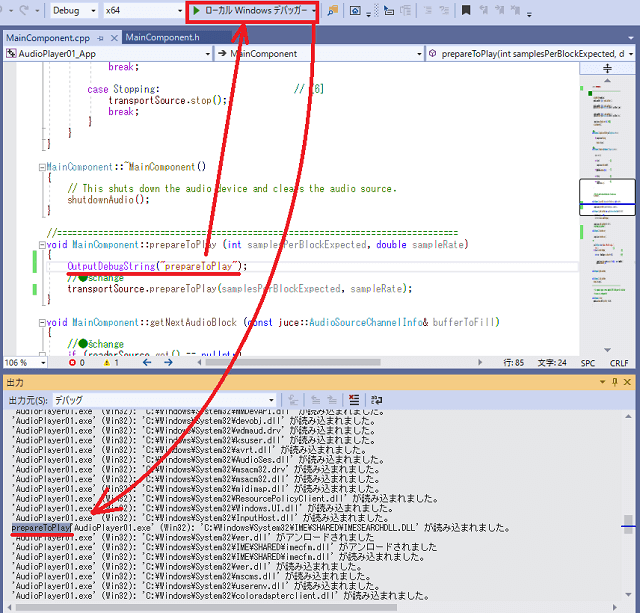This screenshot has width=640, height=613.
Task: Collapse the prepareToPlay function block
Action: [42, 245]
